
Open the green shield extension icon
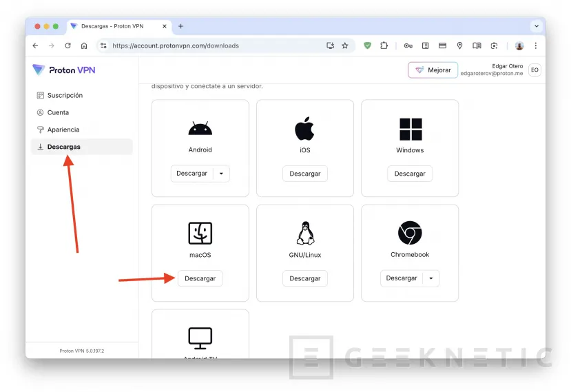tap(367, 45)
